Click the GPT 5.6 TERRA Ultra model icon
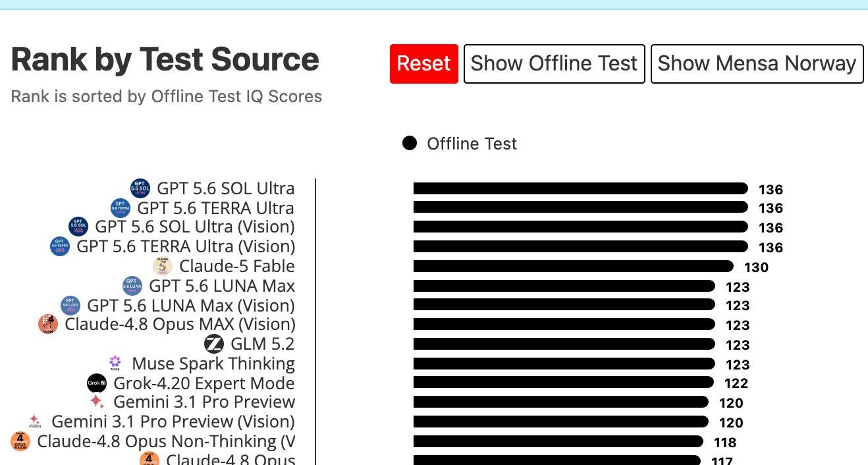This screenshot has height=465, width=868. point(121,208)
